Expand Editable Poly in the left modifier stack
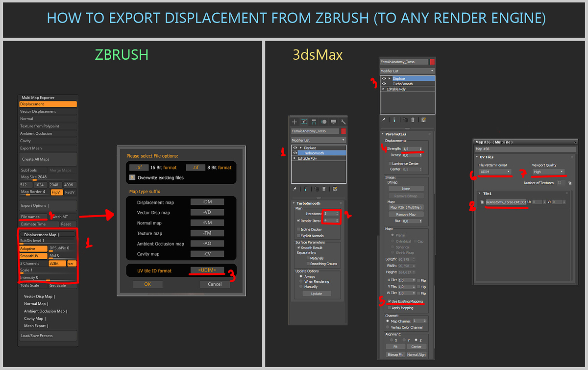The height and width of the screenshot is (370, 588). tap(294, 158)
